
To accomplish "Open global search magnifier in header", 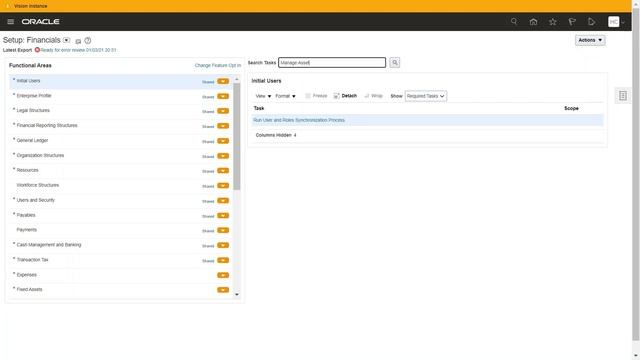I will click(514, 22).
